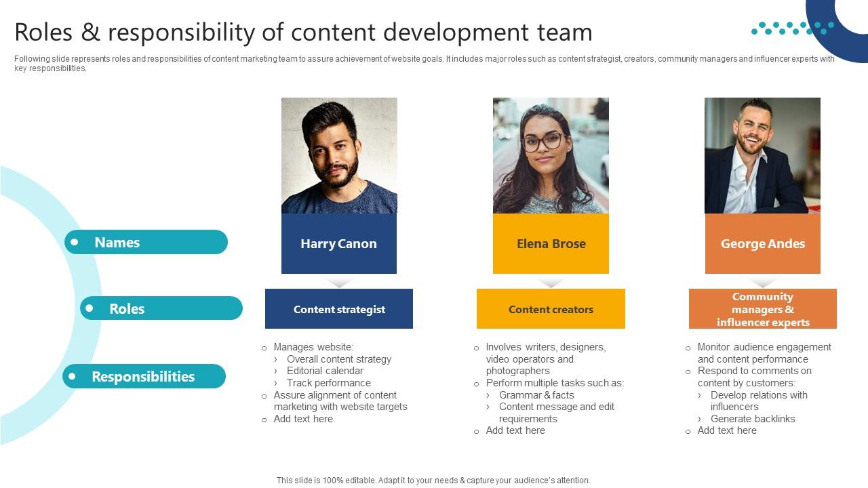Select Elena Brose's portrait photo
Screen dimensions: 868x488
tap(551, 155)
